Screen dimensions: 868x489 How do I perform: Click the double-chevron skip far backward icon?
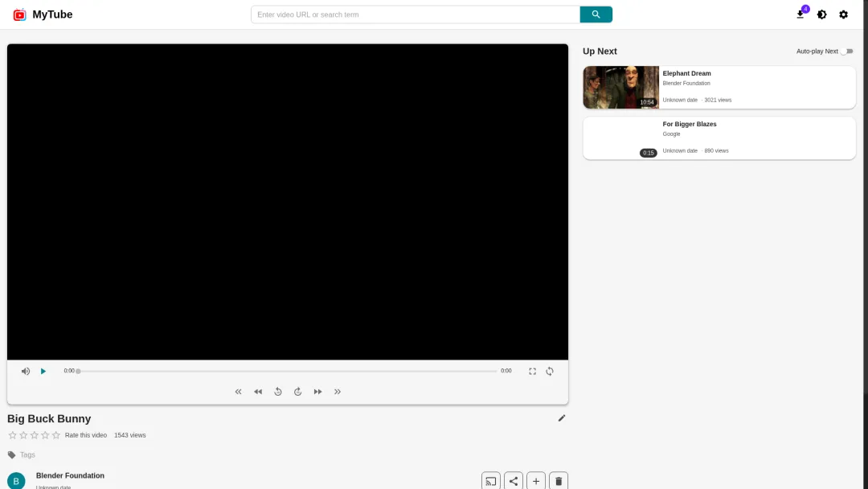click(x=238, y=392)
